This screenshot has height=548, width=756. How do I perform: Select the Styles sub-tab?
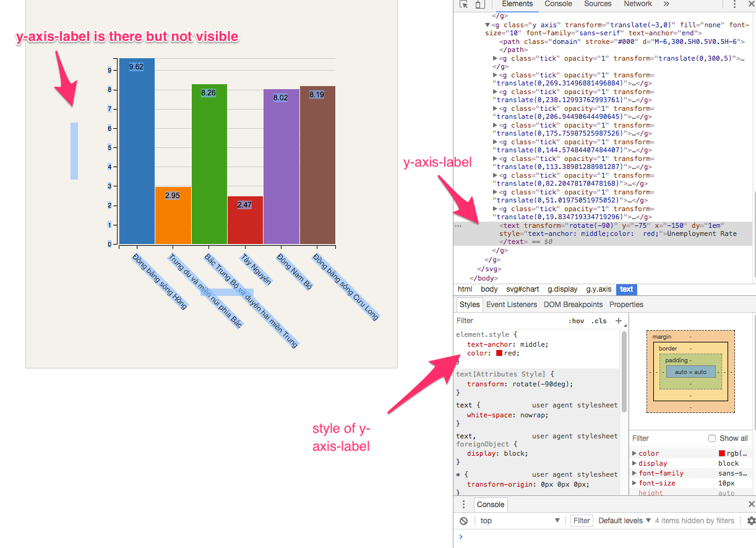470,305
